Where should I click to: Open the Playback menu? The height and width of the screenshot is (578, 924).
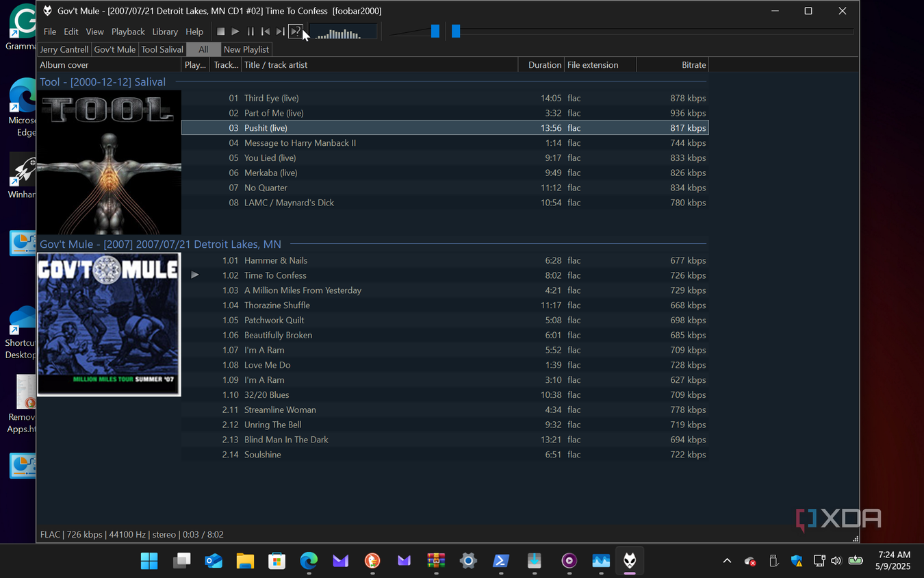pyautogui.click(x=128, y=32)
